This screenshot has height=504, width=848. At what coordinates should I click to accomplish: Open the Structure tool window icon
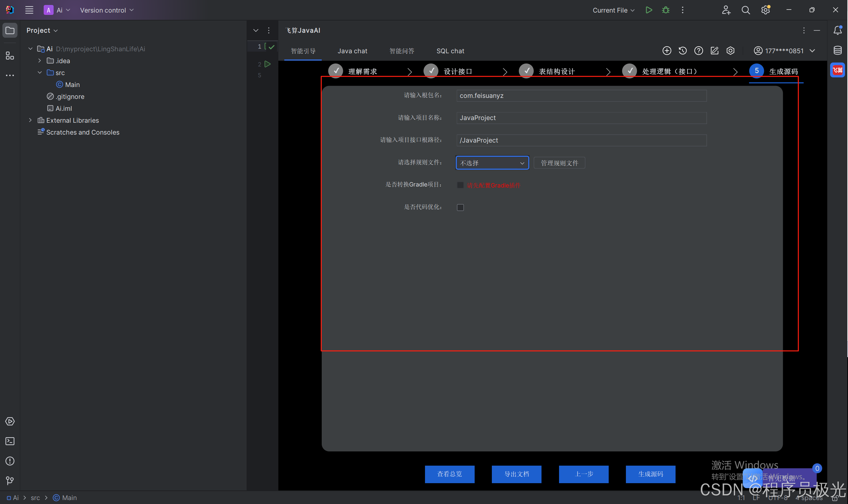(10, 56)
